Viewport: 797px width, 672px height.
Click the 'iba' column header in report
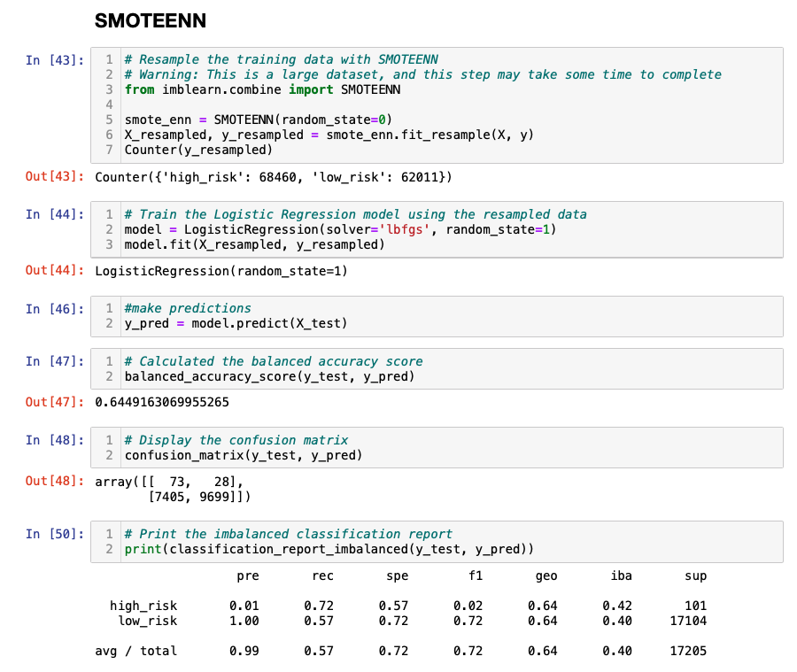point(621,575)
